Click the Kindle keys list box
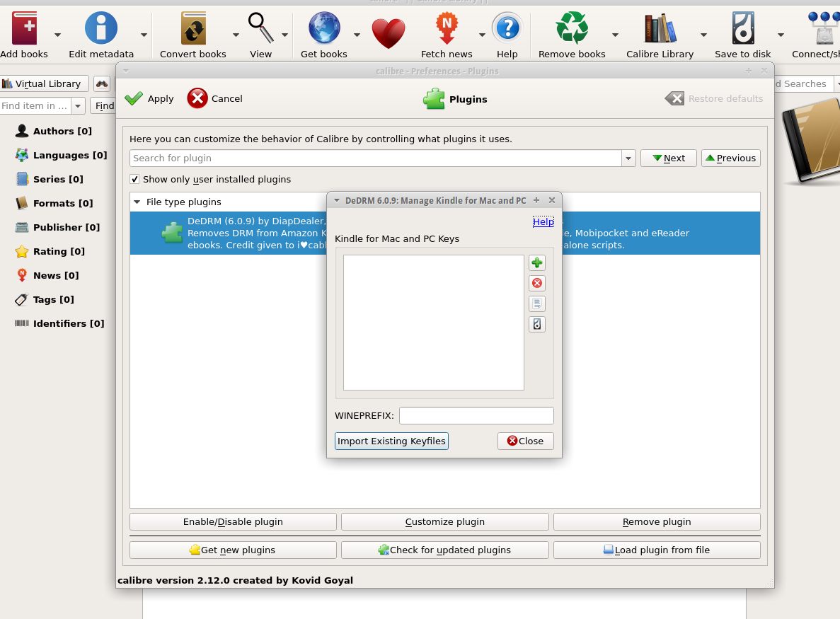Screen dimensions: 840x619 [433, 323]
